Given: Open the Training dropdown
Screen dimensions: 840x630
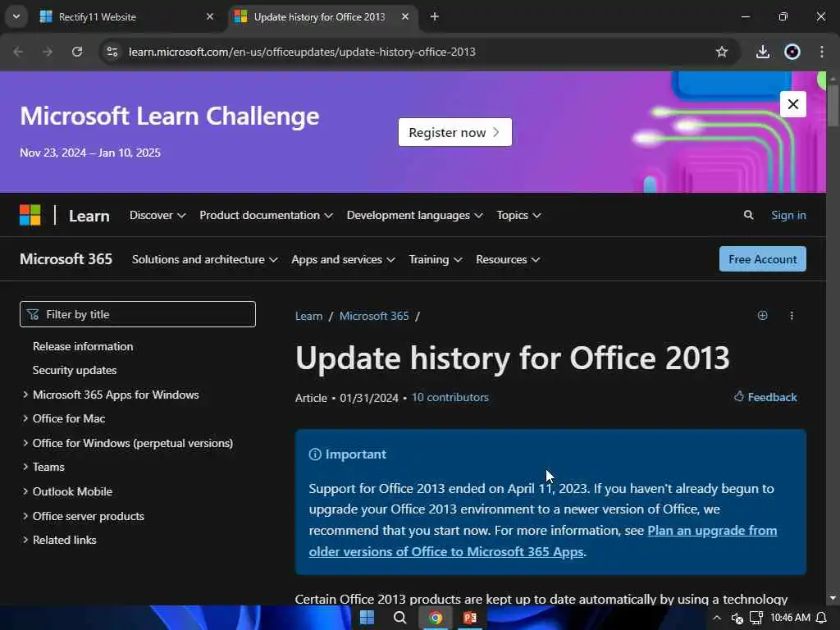Looking at the screenshot, I should 435,259.
